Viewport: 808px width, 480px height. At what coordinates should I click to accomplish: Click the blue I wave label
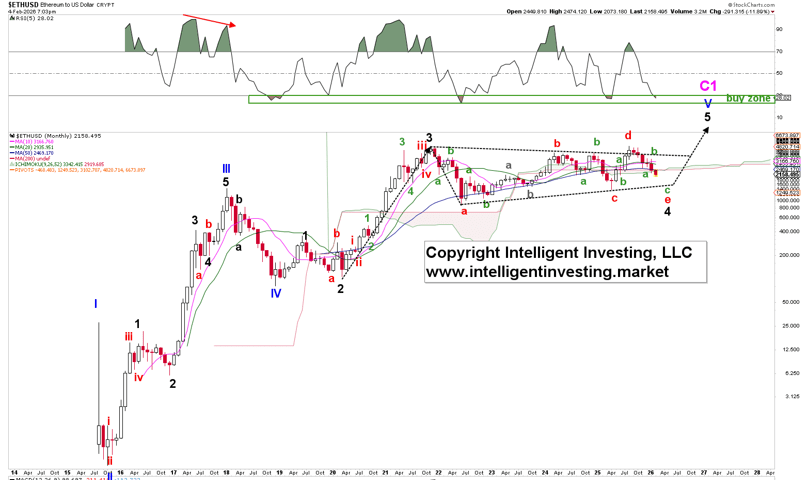click(97, 302)
